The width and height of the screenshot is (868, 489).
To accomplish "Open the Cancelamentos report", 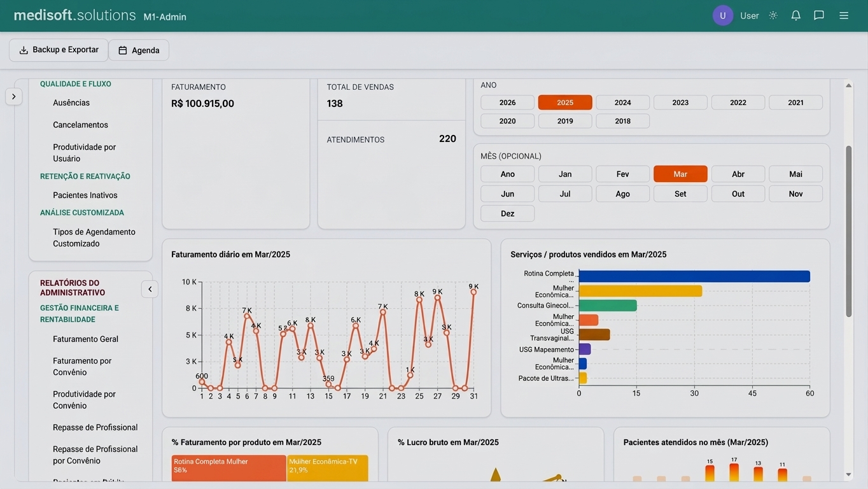I will (80, 125).
